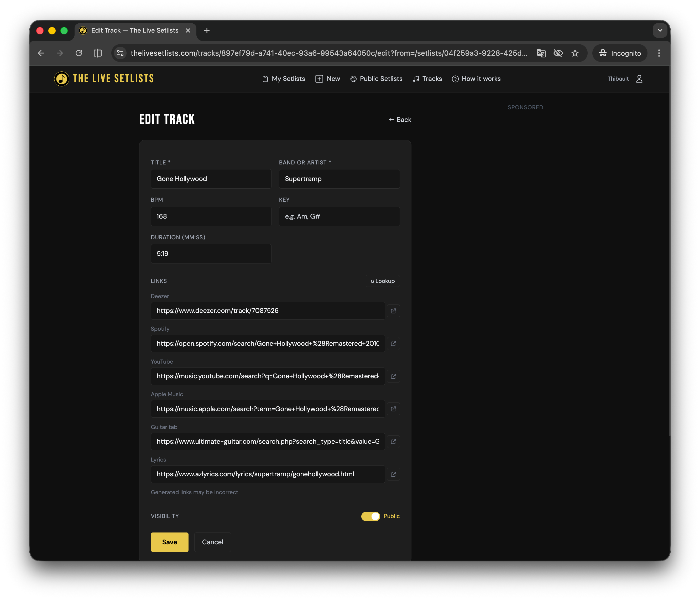Open the YouTube link in new tab
The image size is (700, 600).
(x=393, y=376)
